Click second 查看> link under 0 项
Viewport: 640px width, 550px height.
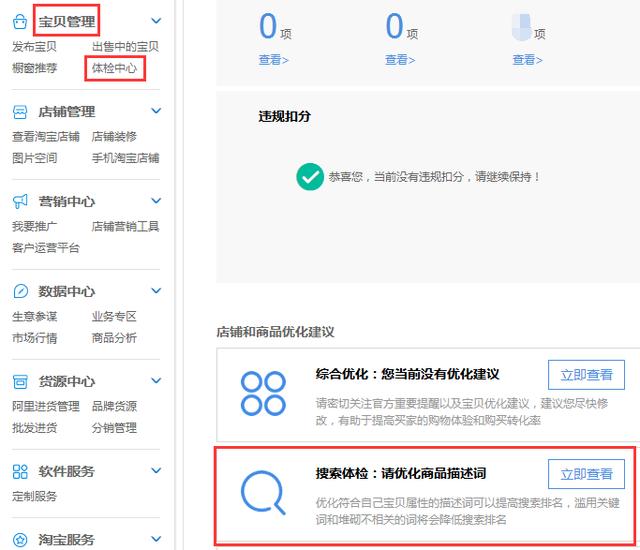(400, 60)
